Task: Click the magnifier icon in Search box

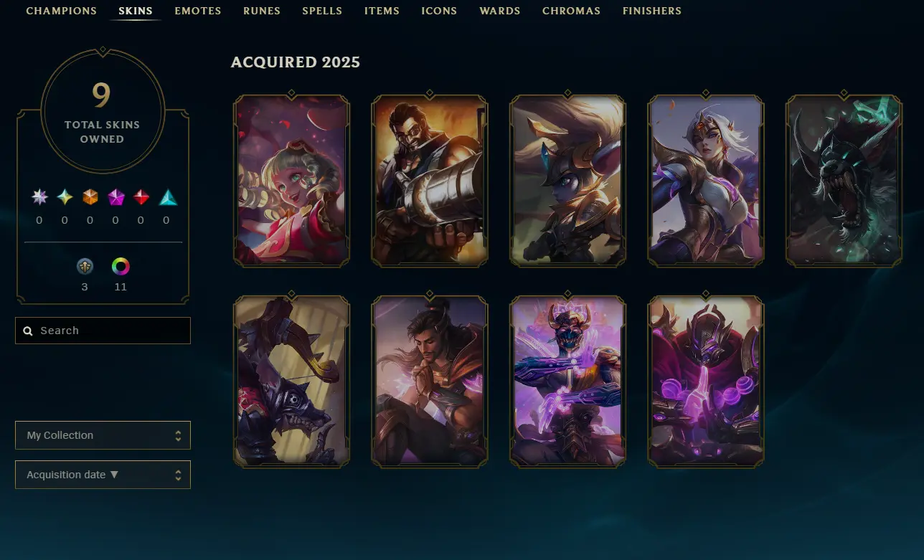Action: [x=28, y=331]
